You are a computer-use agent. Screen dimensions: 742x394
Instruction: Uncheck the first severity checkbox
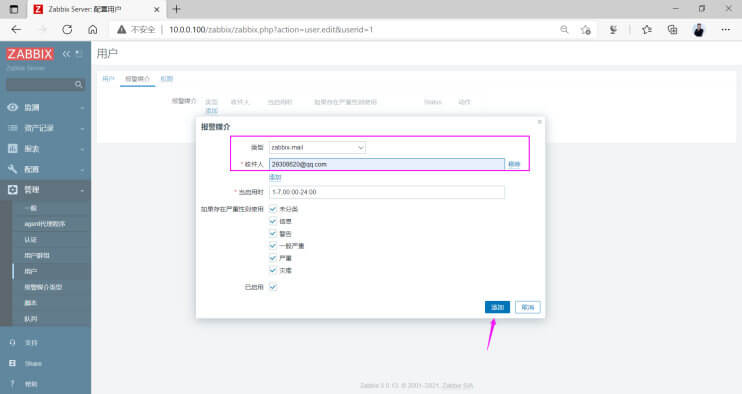coord(273,209)
